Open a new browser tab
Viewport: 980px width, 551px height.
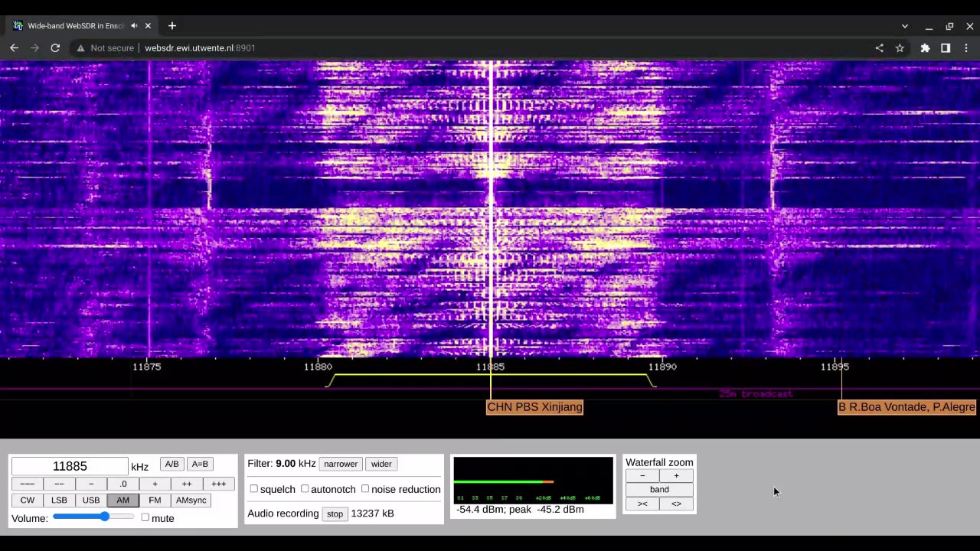[171, 26]
